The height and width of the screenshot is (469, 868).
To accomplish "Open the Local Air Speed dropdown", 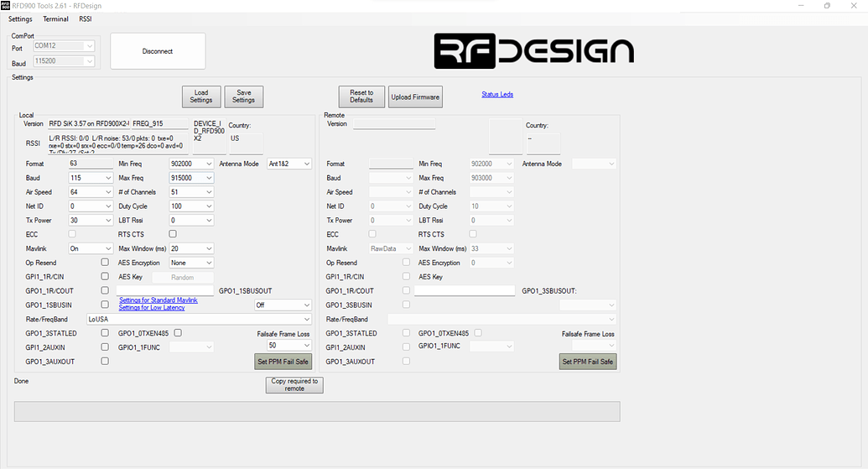I will pos(91,192).
